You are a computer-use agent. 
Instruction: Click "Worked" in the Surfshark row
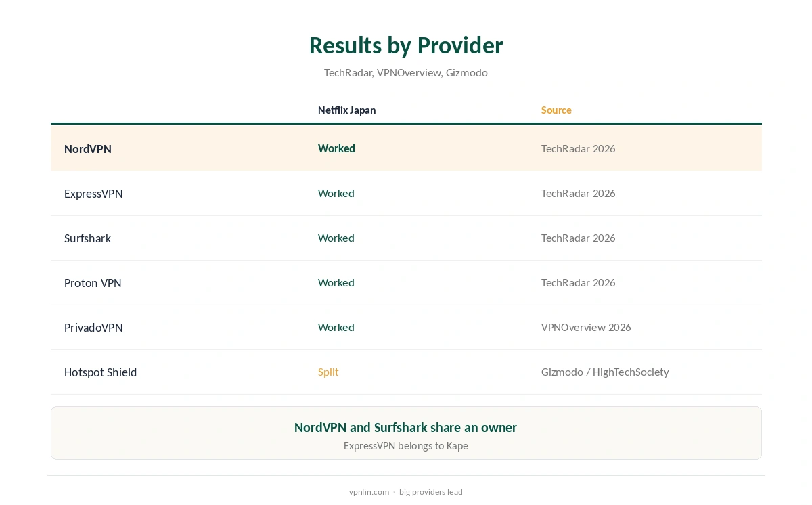(336, 238)
